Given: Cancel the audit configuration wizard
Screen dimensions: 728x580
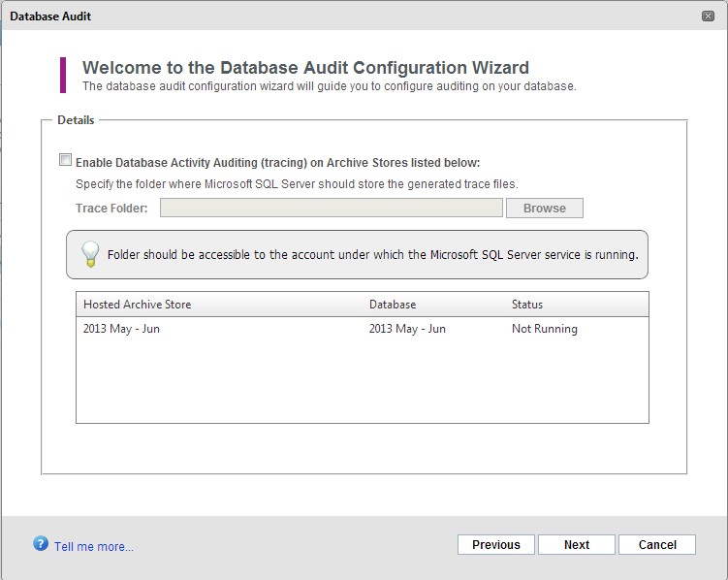Looking at the screenshot, I should (657, 545).
